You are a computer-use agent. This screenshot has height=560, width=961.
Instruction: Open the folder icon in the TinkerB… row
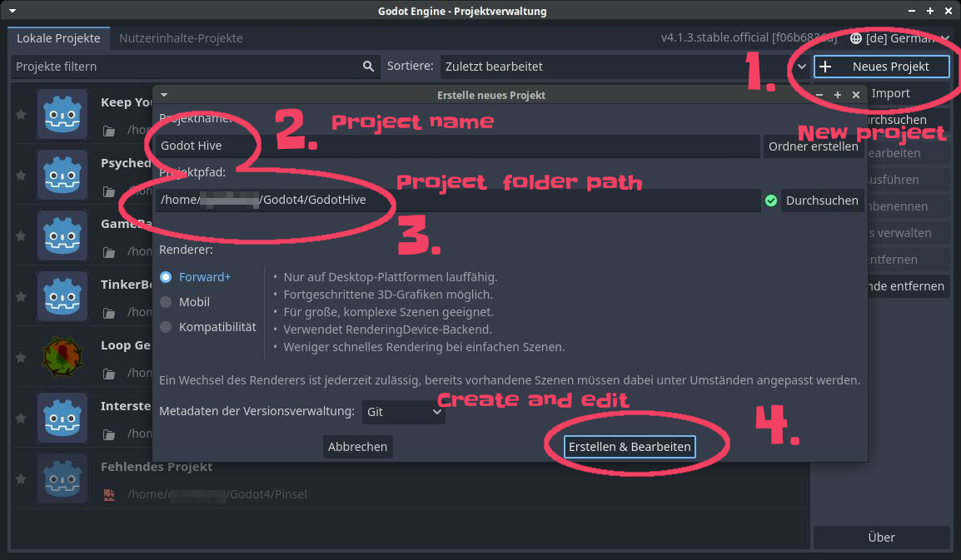(109, 313)
